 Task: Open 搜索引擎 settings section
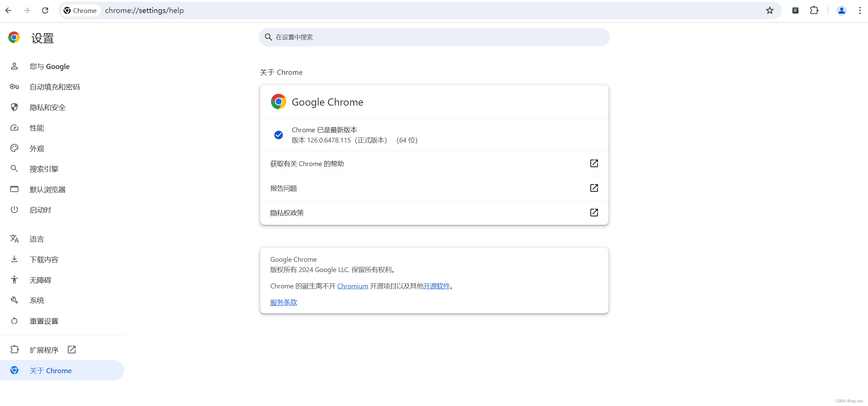click(62, 169)
